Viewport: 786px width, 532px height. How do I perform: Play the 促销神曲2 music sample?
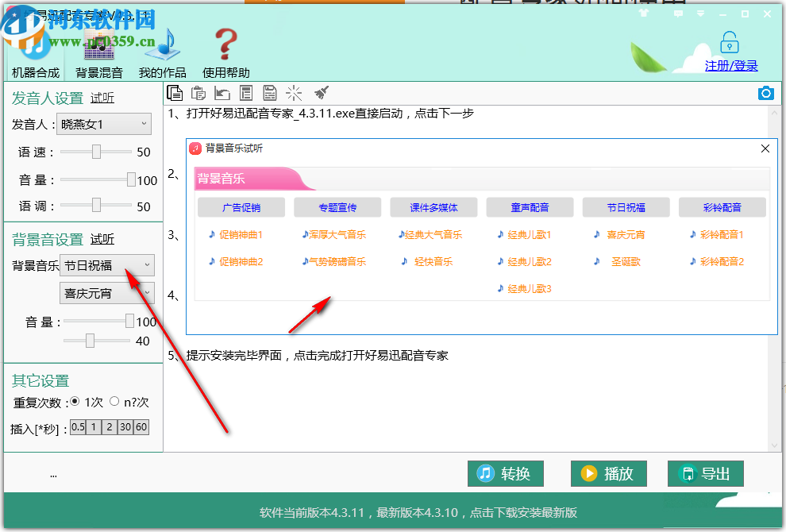[x=236, y=262]
